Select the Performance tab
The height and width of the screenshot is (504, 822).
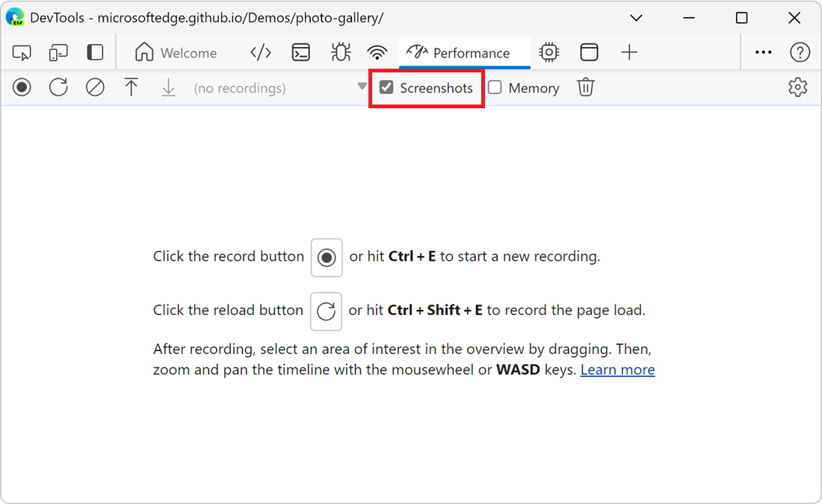(x=465, y=52)
